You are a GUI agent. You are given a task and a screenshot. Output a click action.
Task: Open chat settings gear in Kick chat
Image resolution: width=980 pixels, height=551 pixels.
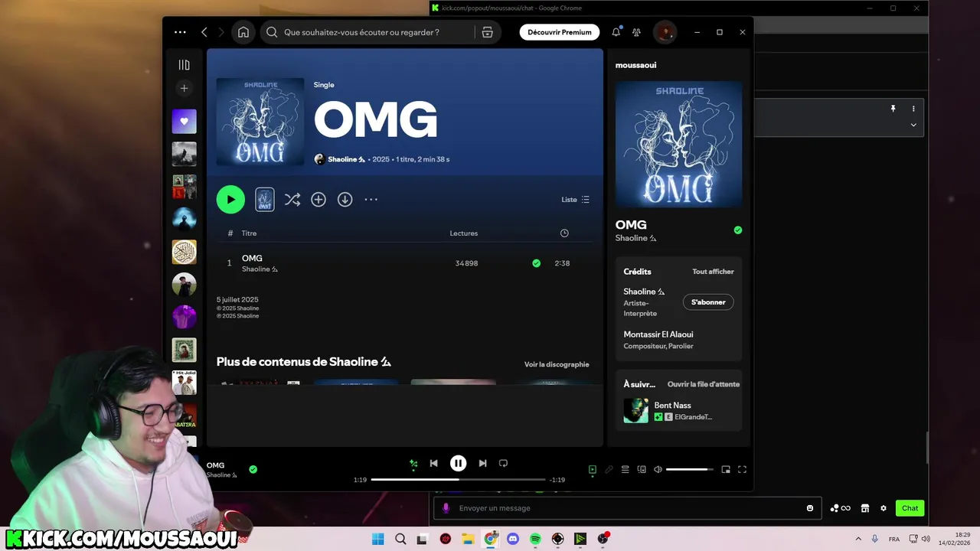[x=884, y=508]
